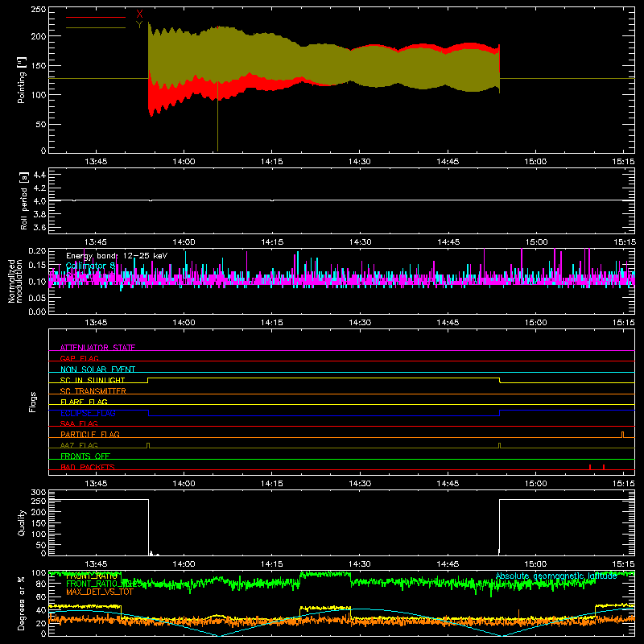This screenshot has width=644, height=644.
Task: Click the NON_SOLAR_EVENT flag label
Action: click(x=97, y=369)
